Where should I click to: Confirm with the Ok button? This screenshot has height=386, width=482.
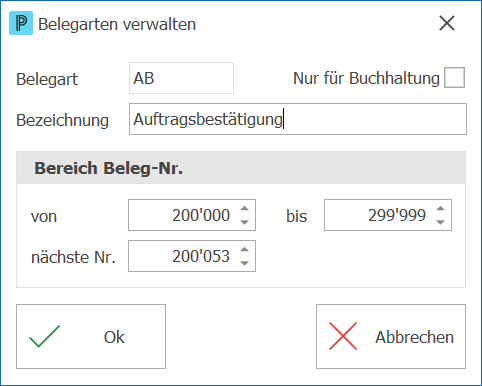tap(91, 336)
